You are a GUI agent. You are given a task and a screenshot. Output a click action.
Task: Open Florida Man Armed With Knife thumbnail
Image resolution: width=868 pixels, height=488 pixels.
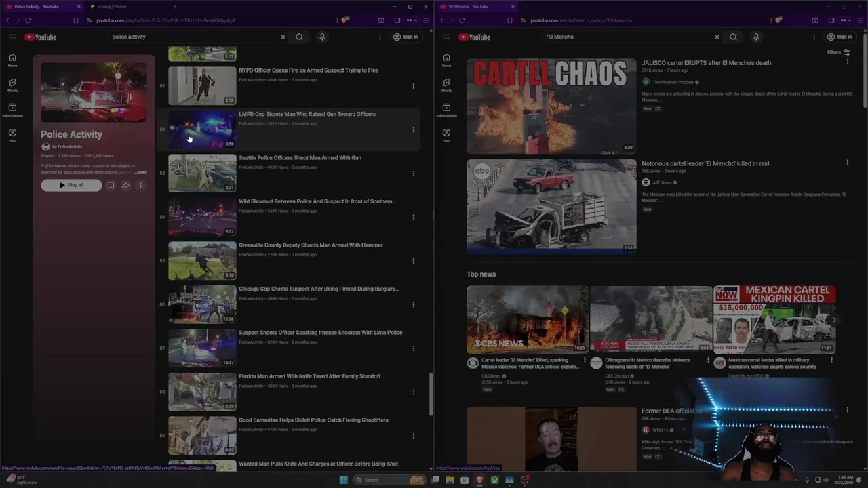point(202,392)
